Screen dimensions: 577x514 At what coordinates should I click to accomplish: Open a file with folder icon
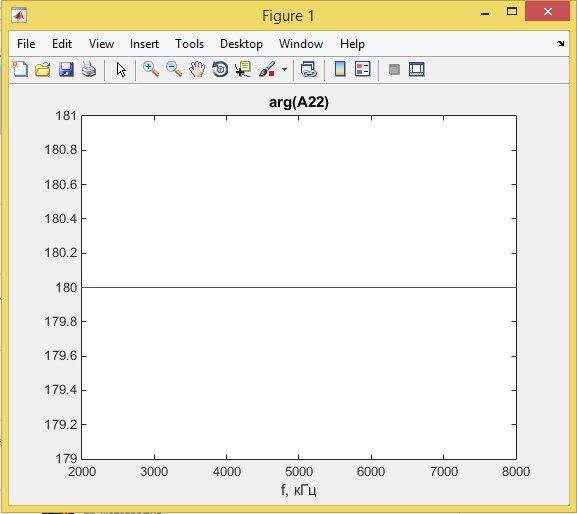click(x=43, y=69)
